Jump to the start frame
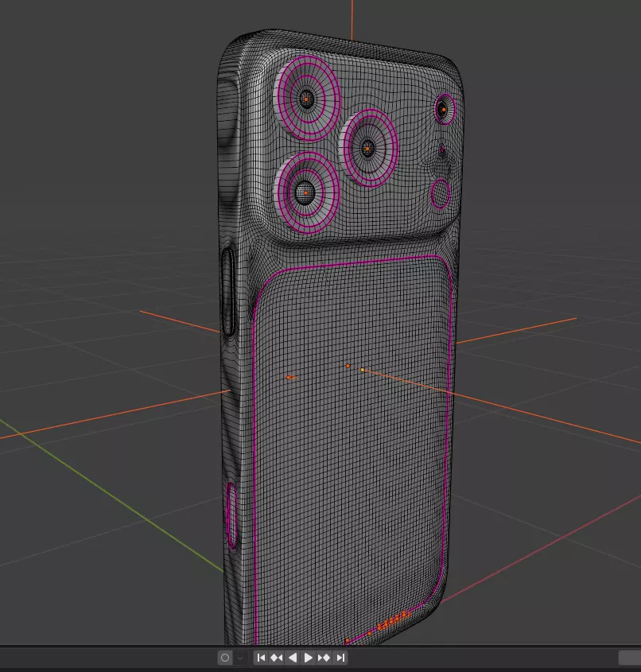Viewport: 641px width, 672px height. coord(261,658)
